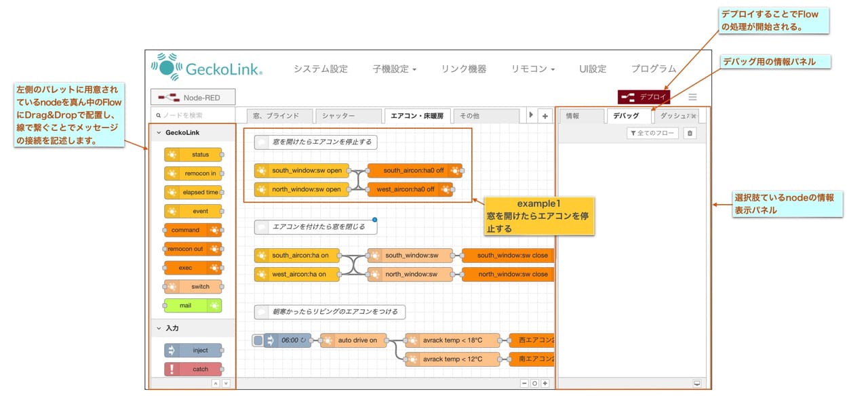The width and height of the screenshot is (868, 398).
Task: Select the 06:00 inject node
Action: point(288,341)
